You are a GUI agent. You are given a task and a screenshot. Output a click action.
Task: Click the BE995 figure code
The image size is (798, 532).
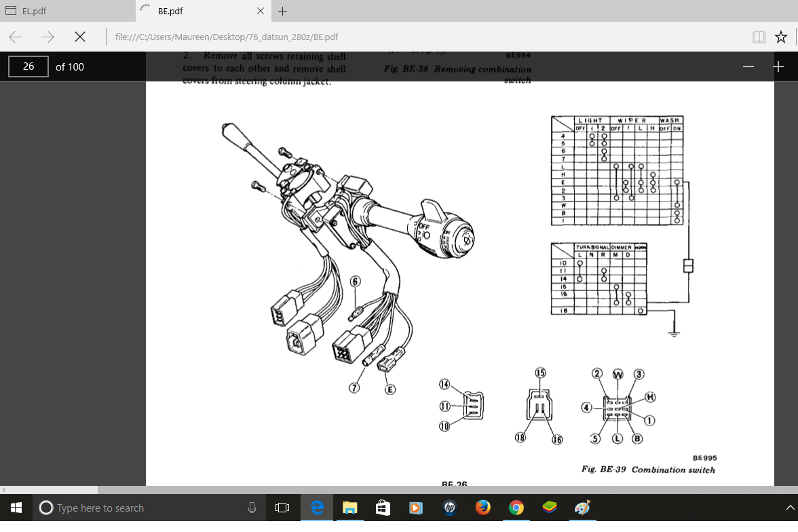tap(705, 457)
